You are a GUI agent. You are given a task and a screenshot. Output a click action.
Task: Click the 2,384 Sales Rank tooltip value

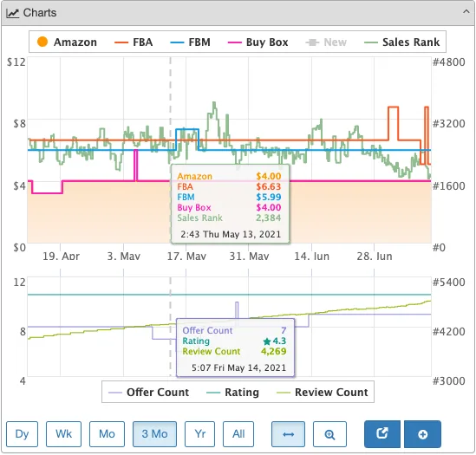click(x=269, y=218)
